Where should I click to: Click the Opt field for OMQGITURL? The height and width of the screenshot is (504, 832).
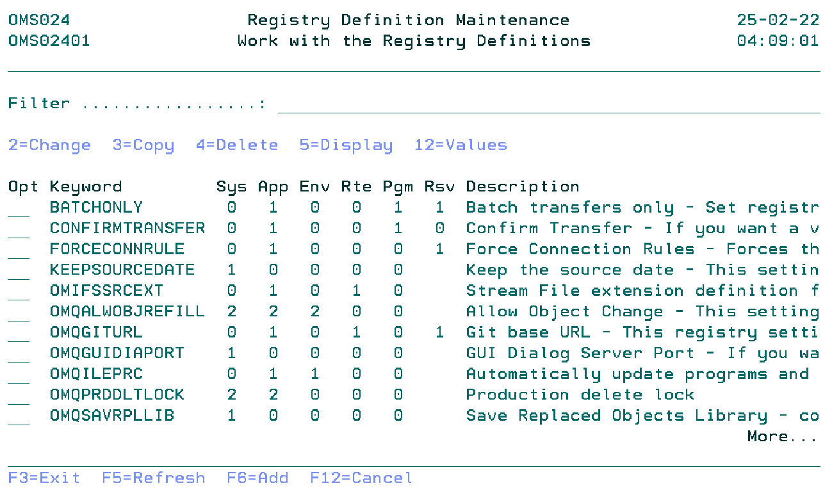pos(19,333)
